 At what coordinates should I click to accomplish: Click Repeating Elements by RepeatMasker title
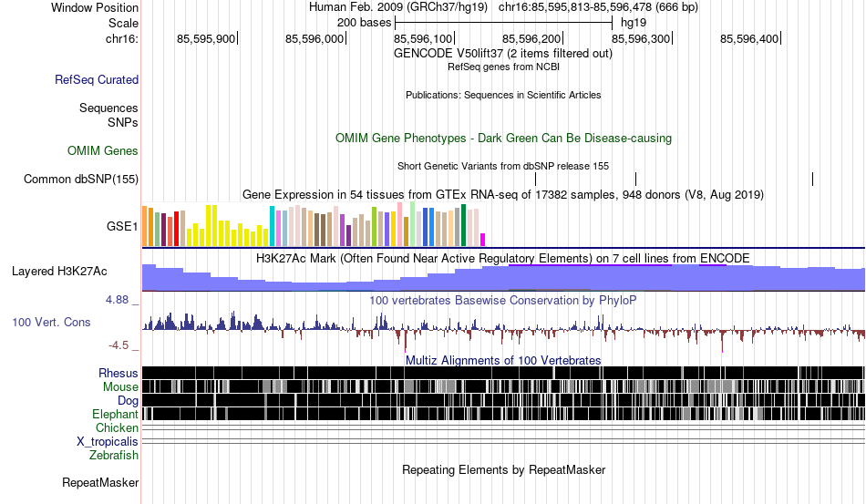tap(503, 469)
